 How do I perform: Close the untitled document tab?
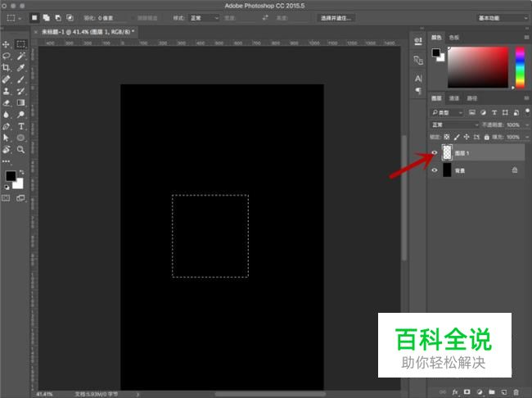36,32
